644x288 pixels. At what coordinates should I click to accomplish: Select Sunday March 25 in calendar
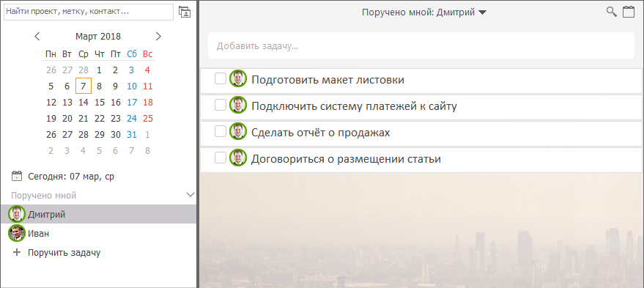coord(148,119)
